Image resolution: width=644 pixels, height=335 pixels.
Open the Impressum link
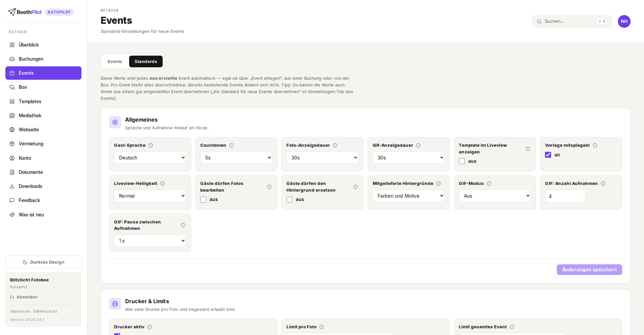20,312
